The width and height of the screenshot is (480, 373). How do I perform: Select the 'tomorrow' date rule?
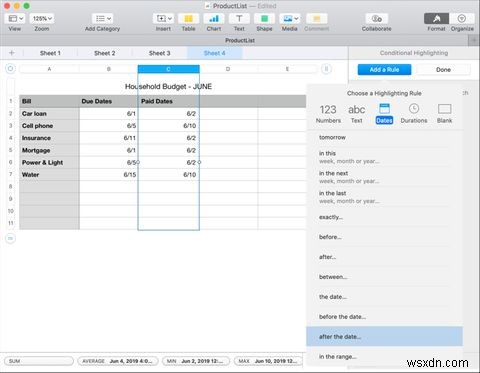(385, 137)
